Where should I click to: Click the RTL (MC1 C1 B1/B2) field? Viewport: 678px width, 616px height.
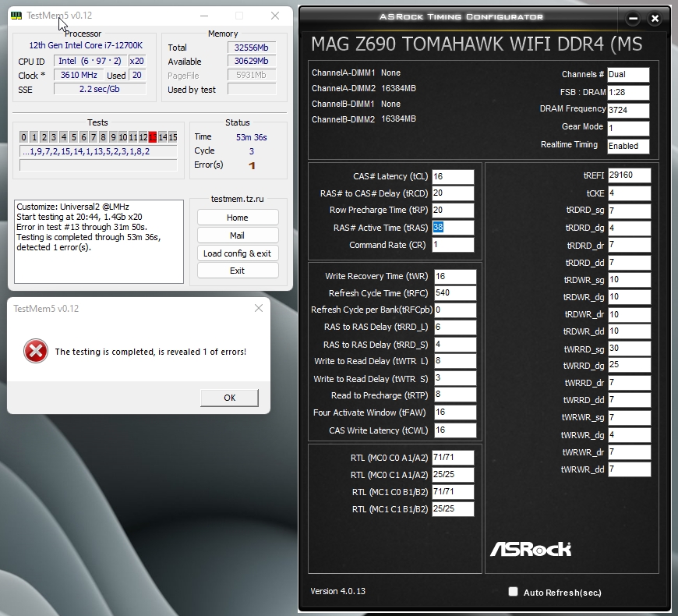(453, 508)
